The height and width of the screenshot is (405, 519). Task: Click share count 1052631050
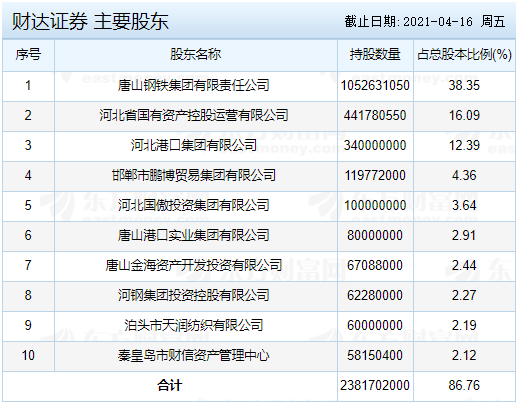tap(375, 85)
